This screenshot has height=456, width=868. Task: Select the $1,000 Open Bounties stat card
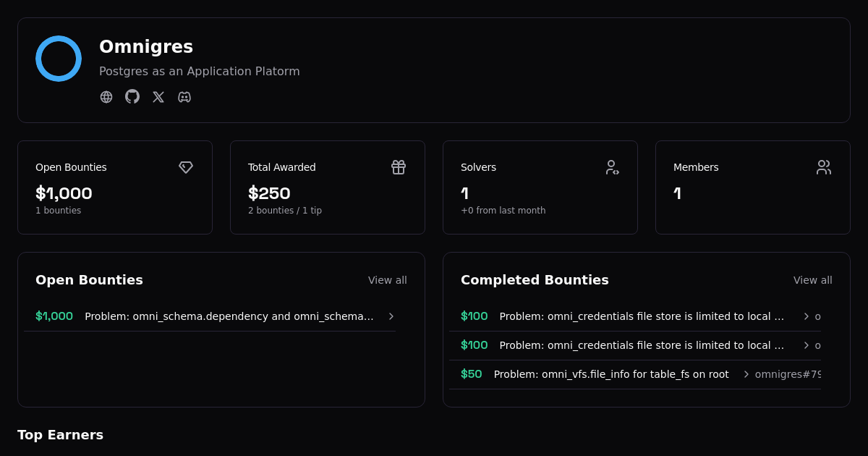(x=115, y=187)
